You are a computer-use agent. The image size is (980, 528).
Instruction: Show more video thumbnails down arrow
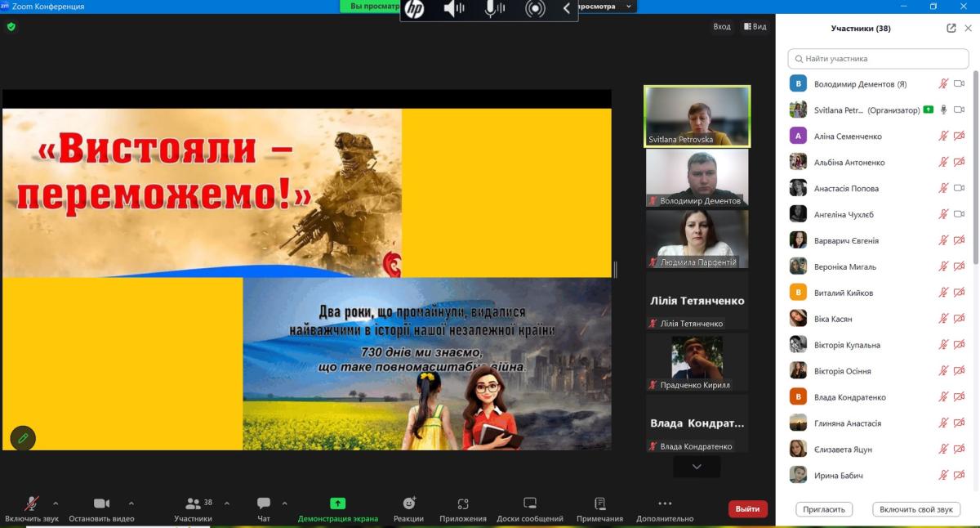[x=697, y=467]
